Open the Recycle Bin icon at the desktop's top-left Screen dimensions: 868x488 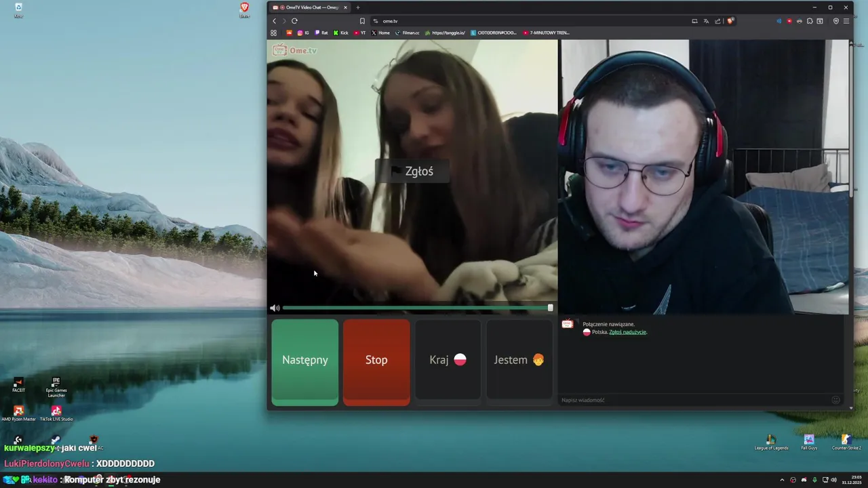[x=18, y=10]
